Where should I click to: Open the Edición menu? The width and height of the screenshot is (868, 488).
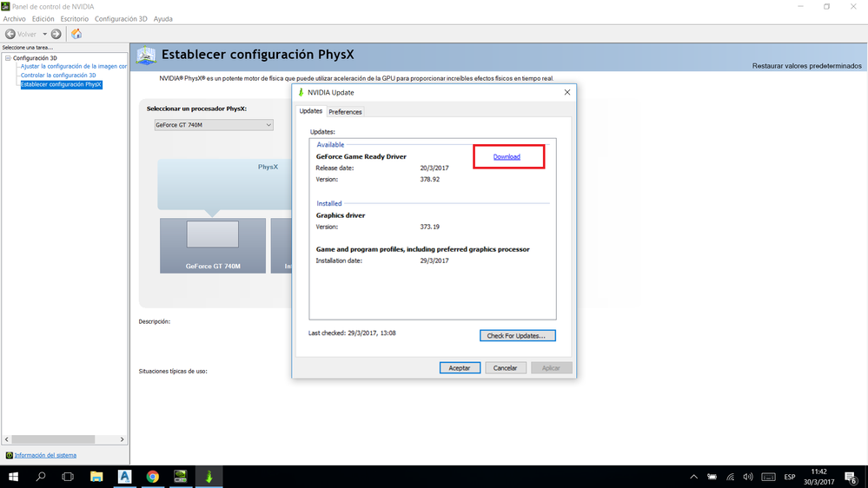coord(43,19)
